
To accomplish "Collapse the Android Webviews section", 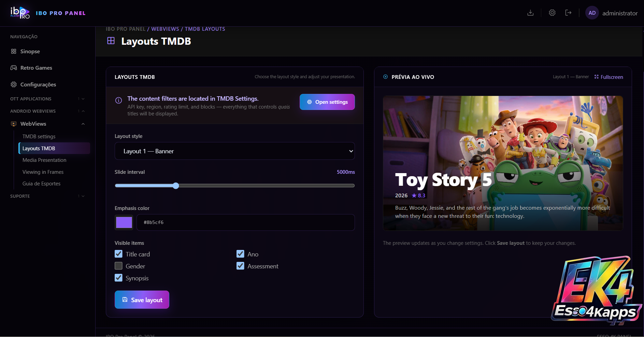I will pyautogui.click(x=47, y=111).
